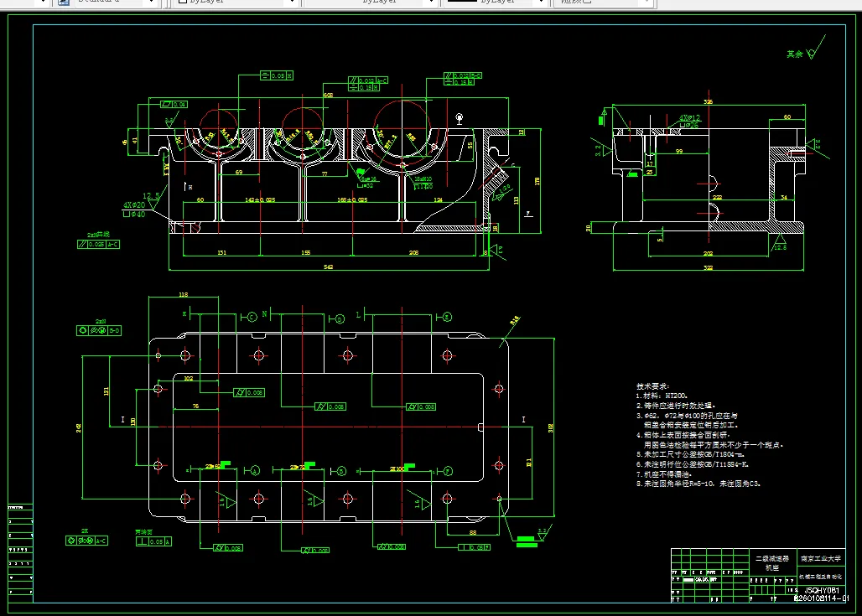Click the text style icon beside Standard

(64, 2)
